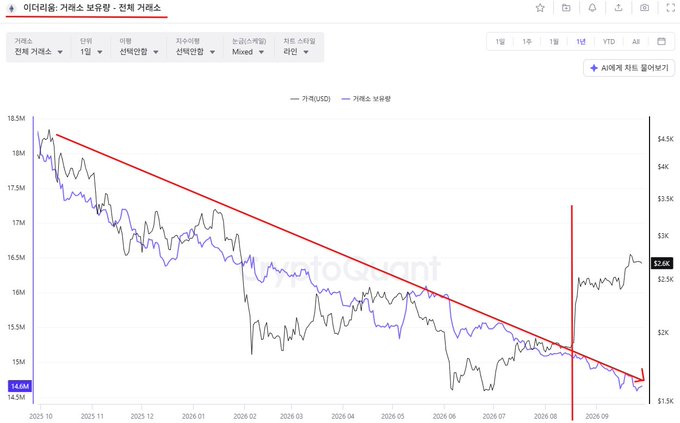Click AI에게 차트 물어보기 button
The image size is (680, 423).
629,68
